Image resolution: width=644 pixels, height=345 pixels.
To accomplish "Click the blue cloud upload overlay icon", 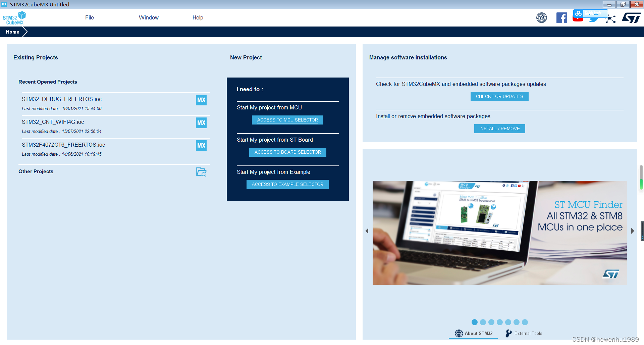I will click(578, 14).
